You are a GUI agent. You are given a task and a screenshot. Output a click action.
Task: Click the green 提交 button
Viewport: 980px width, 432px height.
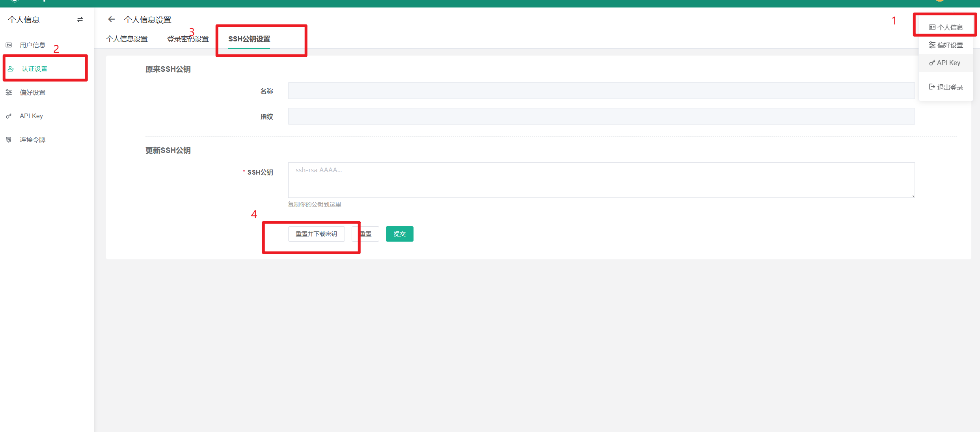point(399,234)
